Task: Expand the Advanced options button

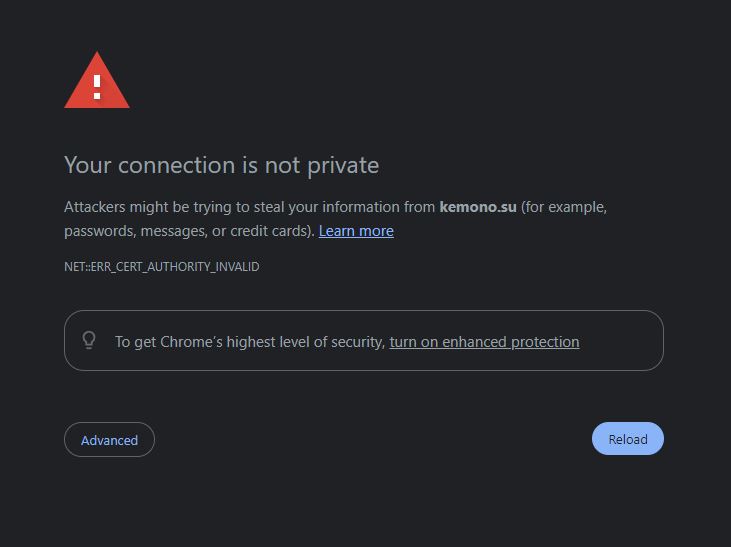Action: click(x=109, y=440)
